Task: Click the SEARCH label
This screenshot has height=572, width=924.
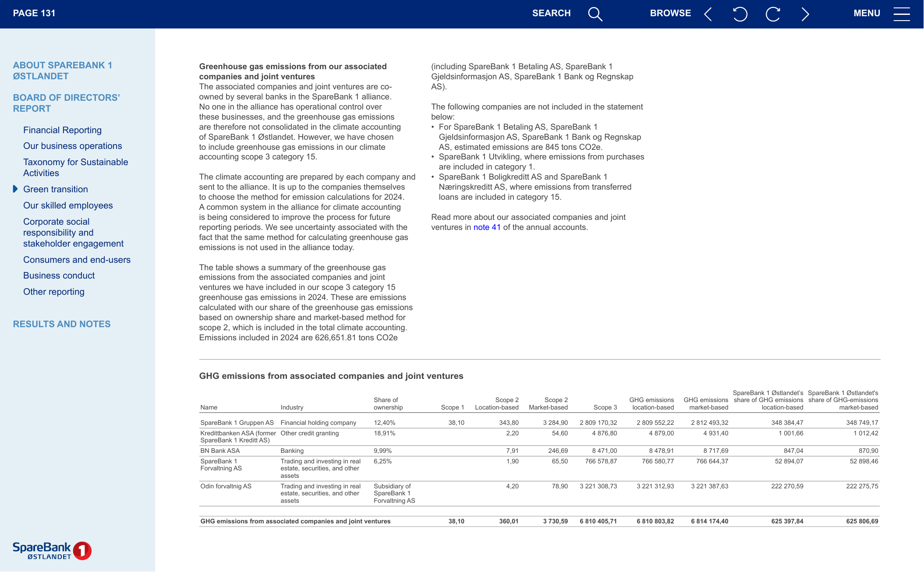Action: 551,13
